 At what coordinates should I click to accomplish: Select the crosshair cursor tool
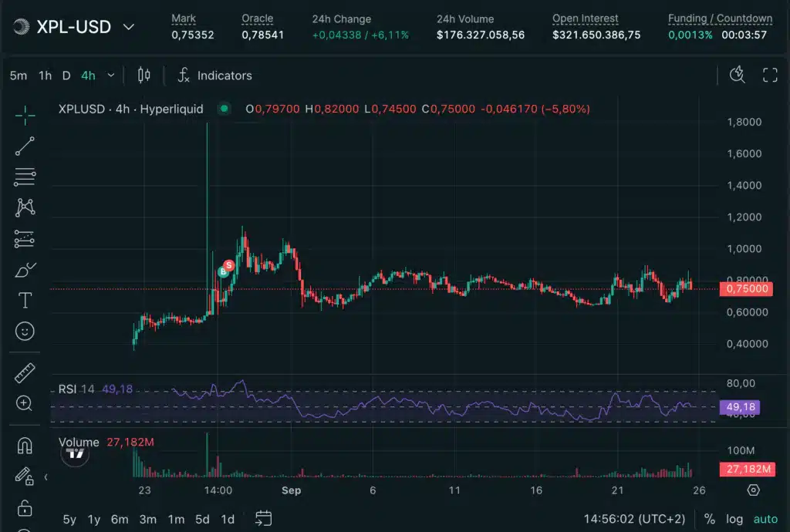(x=25, y=116)
